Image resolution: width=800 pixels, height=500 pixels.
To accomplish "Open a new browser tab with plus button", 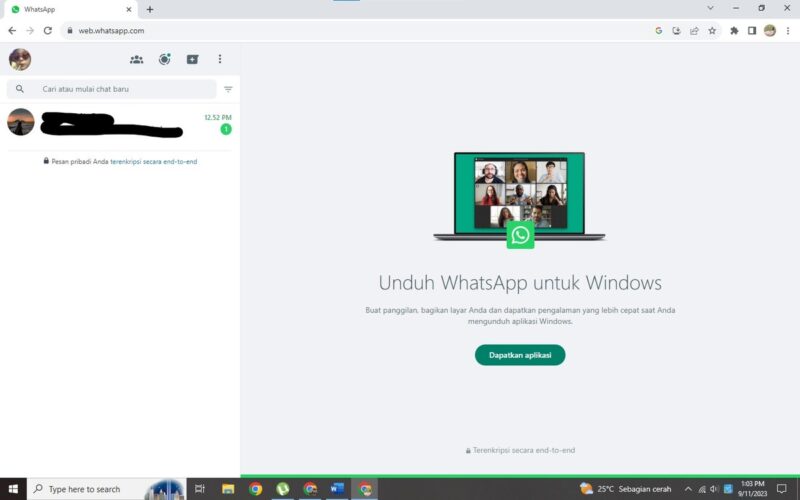I will pyautogui.click(x=149, y=9).
